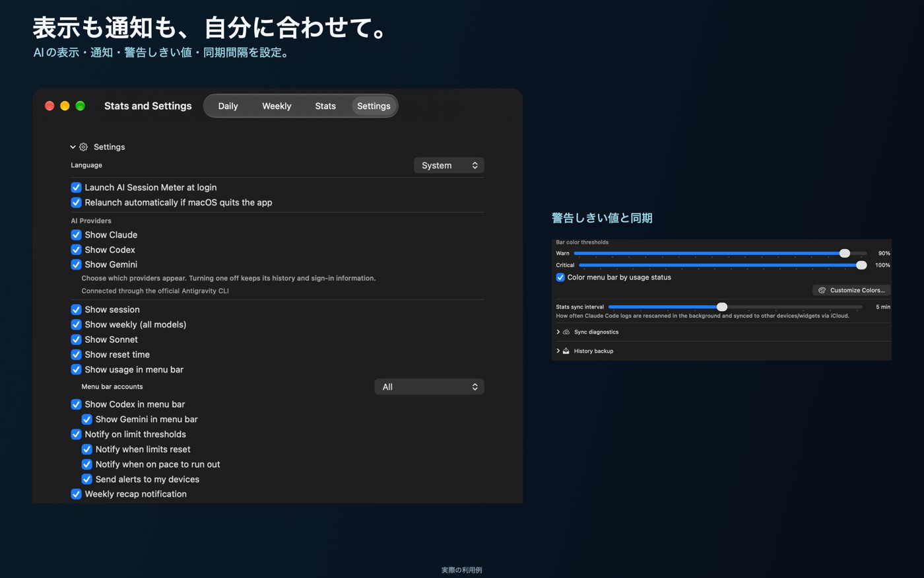Click the red close window button
Viewport: 924px width, 578px height.
49,106
